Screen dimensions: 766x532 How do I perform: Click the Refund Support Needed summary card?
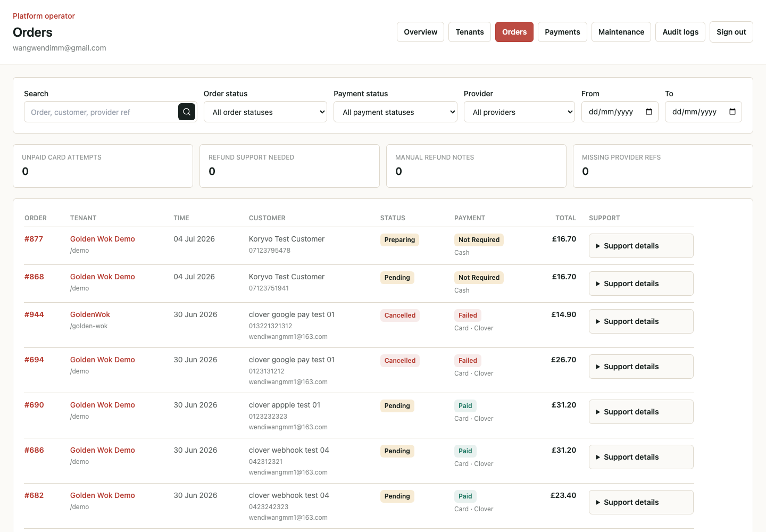(x=289, y=166)
